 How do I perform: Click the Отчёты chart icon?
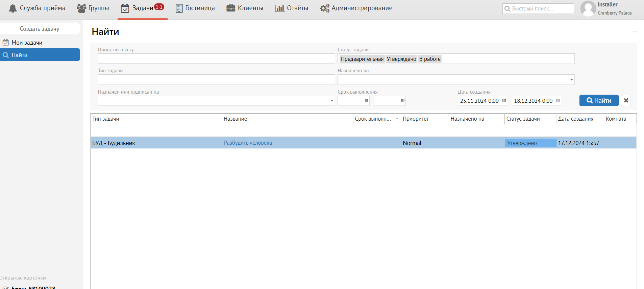(x=279, y=8)
